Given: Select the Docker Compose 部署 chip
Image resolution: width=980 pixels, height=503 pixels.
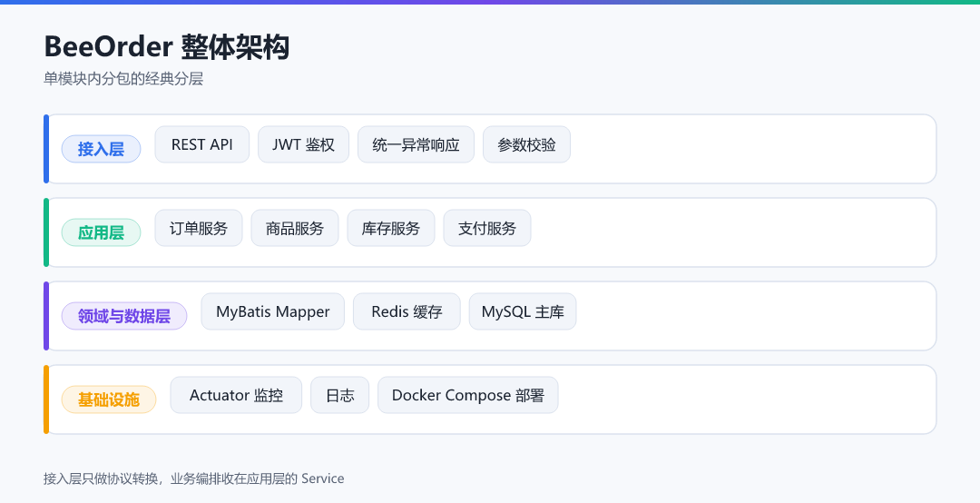Looking at the screenshot, I should pyautogui.click(x=467, y=395).
